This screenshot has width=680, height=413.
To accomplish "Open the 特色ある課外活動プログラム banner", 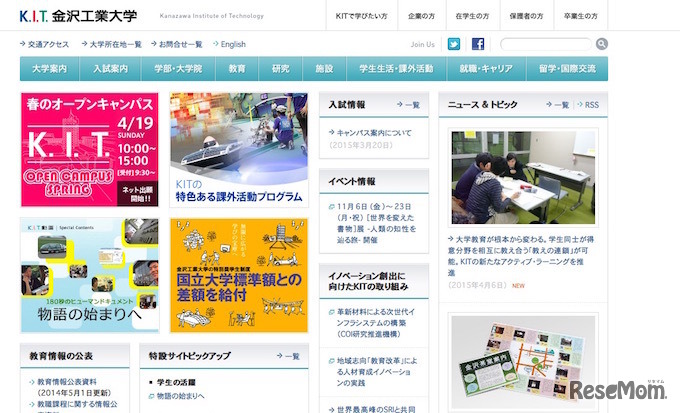I will pyautogui.click(x=239, y=150).
